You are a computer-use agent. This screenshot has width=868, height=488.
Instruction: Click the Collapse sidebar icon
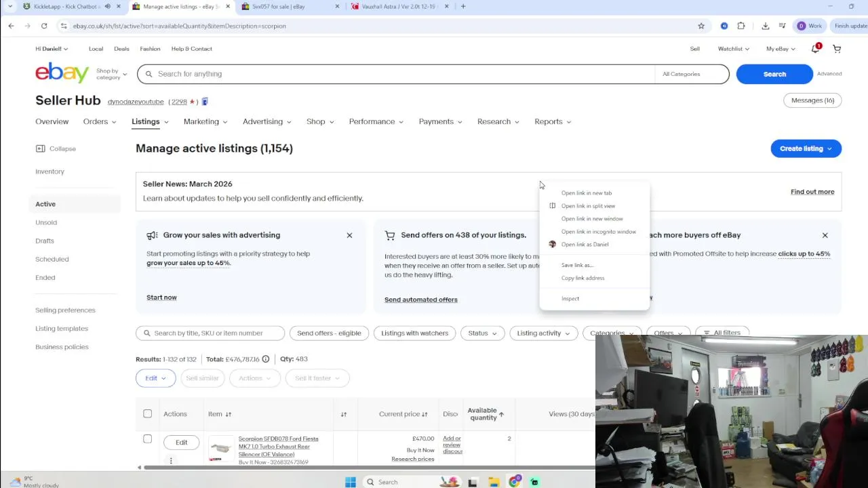(x=40, y=148)
